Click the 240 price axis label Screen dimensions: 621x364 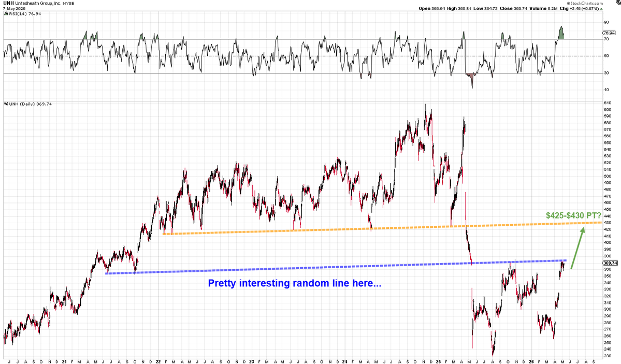[x=607, y=350]
